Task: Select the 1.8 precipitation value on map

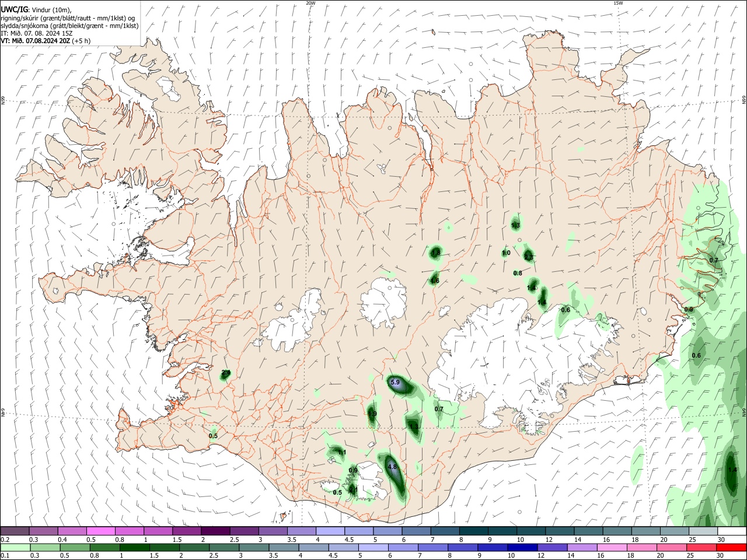Action: point(435,253)
